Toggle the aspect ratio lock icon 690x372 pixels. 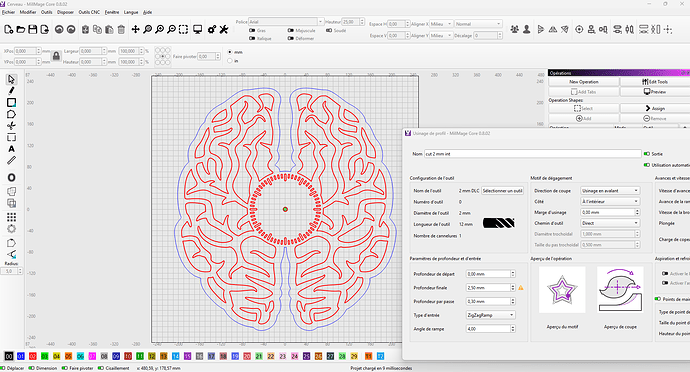[x=56, y=56]
